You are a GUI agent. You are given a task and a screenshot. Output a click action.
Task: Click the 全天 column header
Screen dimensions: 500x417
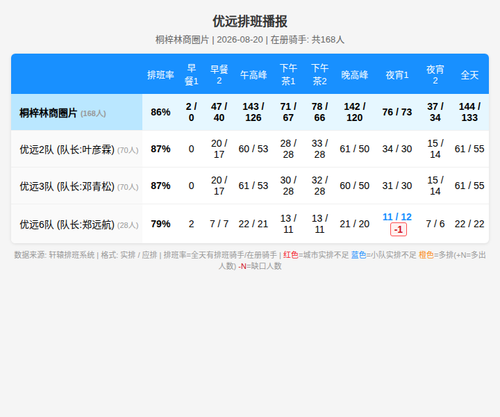[470, 75]
